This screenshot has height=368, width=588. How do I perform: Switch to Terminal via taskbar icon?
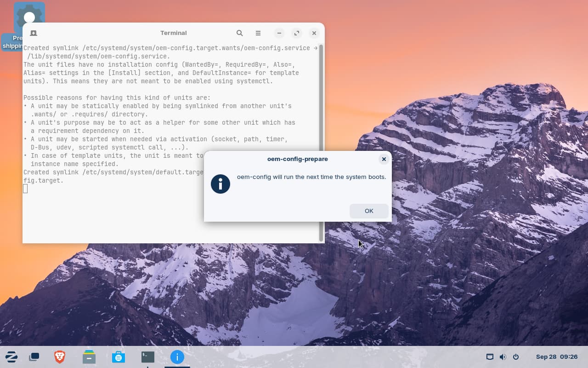click(147, 357)
